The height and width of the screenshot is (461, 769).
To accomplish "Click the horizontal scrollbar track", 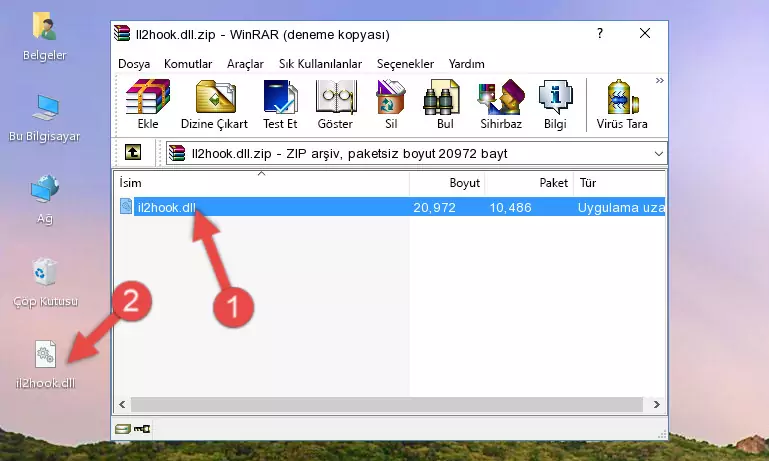I will 387,405.
